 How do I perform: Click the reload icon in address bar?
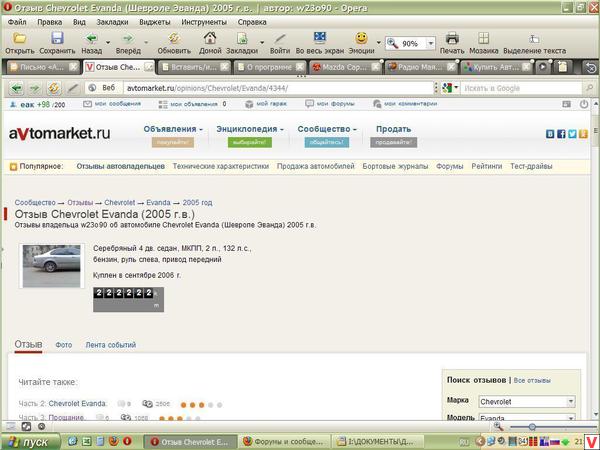(x=54, y=88)
